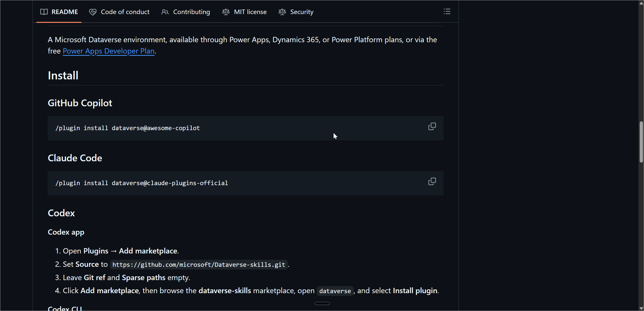Viewport: 644px width, 311px height.
Task: Click the 'Install plugin' bold text
Action: click(x=415, y=291)
